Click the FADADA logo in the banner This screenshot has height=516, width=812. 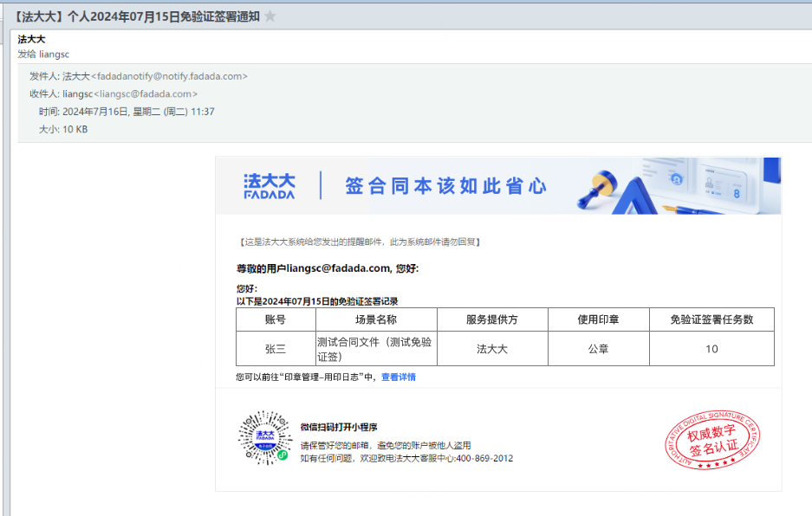pyautogui.click(x=270, y=186)
